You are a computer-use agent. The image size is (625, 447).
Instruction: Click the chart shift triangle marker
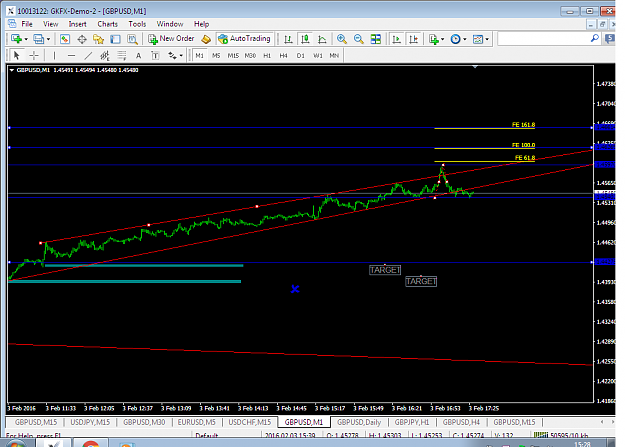coord(475,67)
